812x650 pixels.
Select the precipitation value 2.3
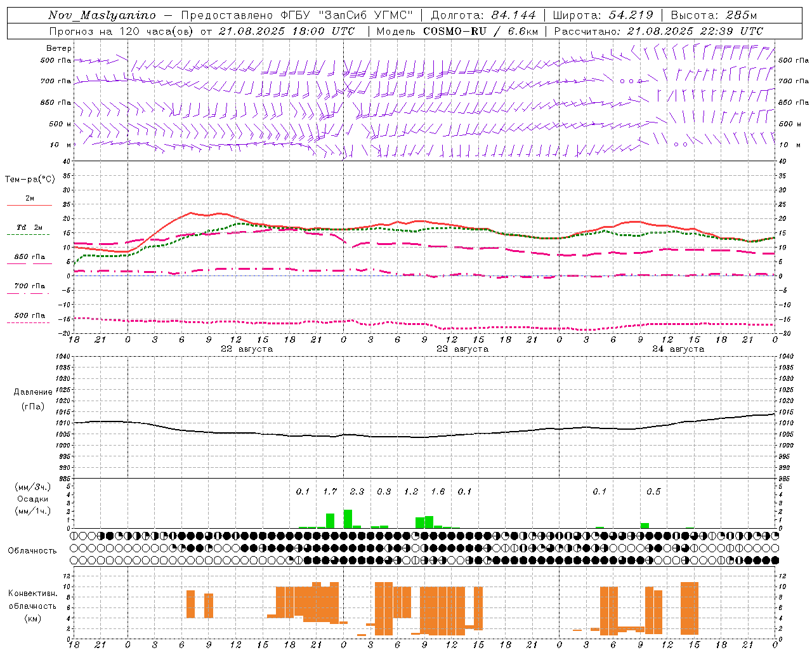357,492
